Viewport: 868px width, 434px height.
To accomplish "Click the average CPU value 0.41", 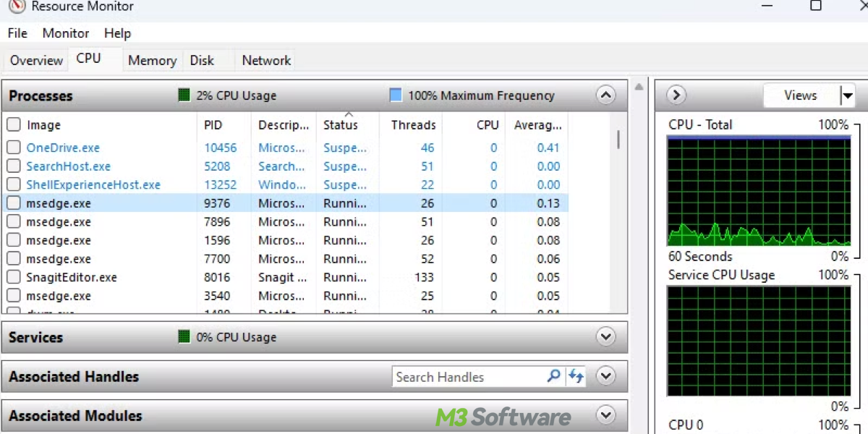I will (548, 148).
